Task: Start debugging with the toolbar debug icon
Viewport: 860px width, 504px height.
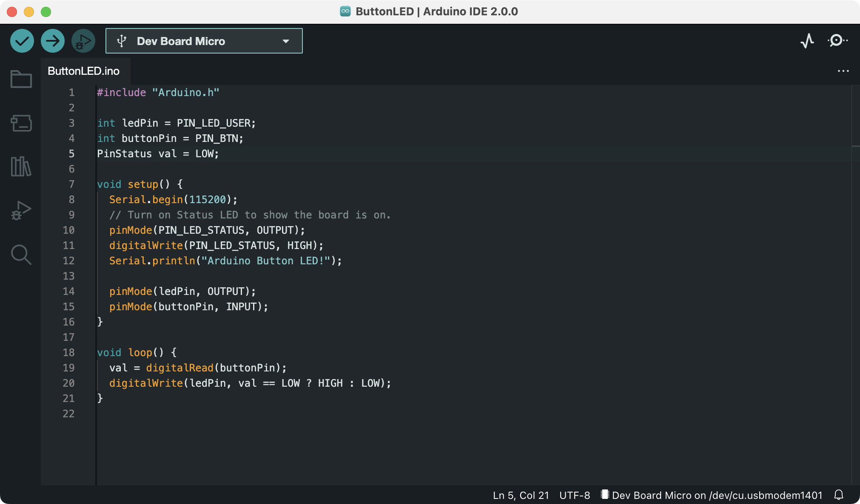Action: click(83, 41)
